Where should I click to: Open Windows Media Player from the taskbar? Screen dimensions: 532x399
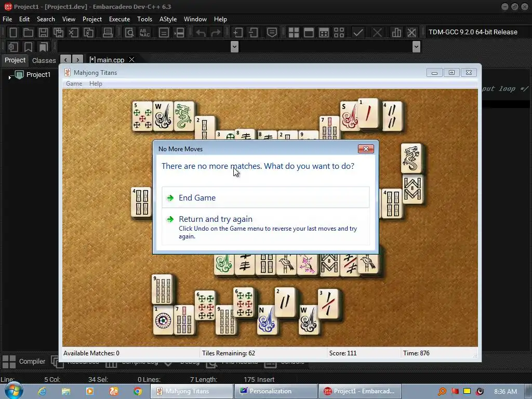pos(90,391)
